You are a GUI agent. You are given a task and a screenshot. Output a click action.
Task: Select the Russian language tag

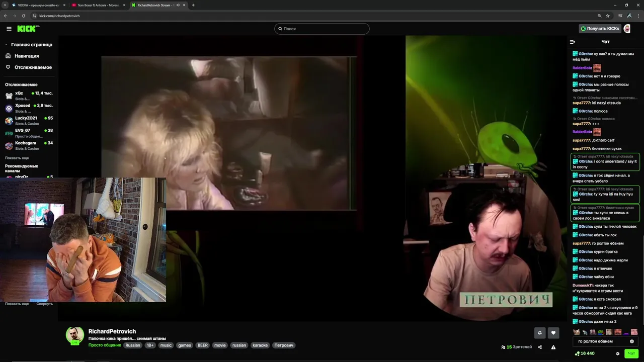coord(133,345)
